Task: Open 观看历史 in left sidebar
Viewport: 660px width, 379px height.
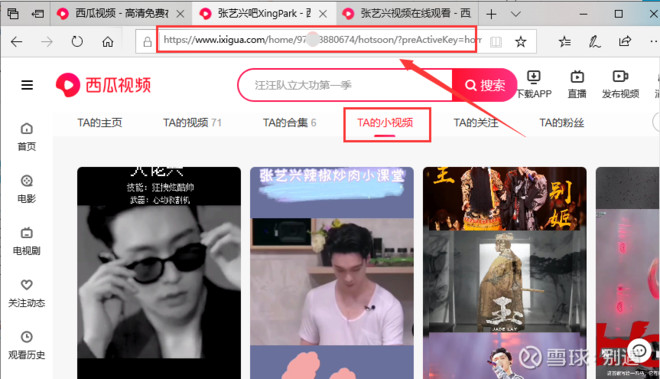Action: (27, 346)
